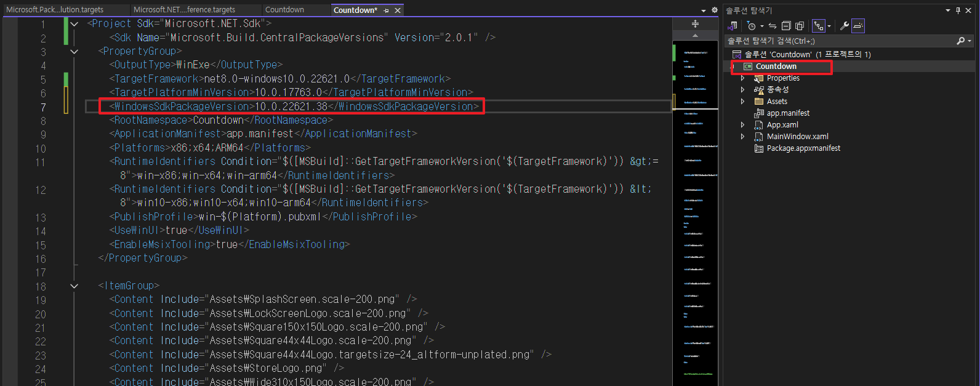Viewport: 980px width, 386px height.
Task: Open the file nesting options dropdown arrow
Action: 829,26
